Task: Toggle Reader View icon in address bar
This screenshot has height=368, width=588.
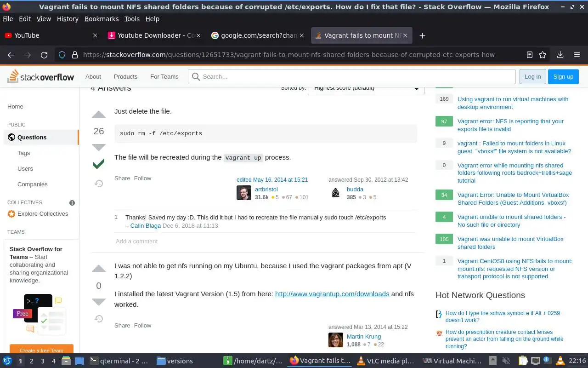Action: (530, 55)
